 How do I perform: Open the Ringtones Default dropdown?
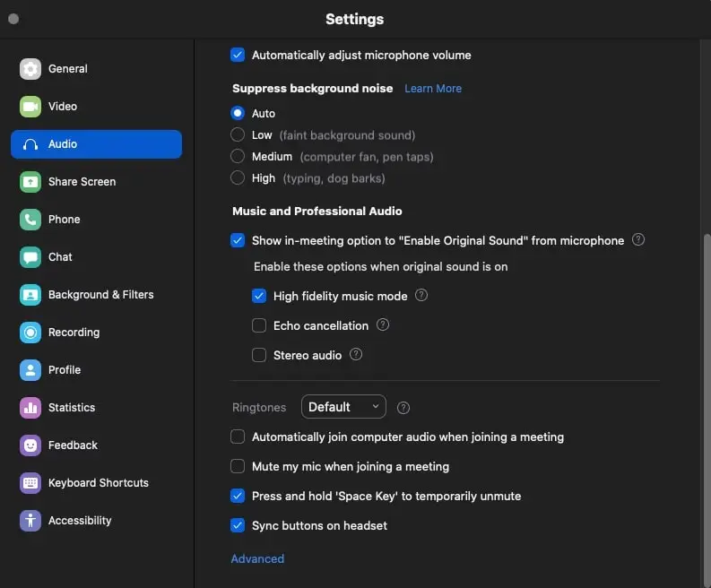(x=343, y=407)
